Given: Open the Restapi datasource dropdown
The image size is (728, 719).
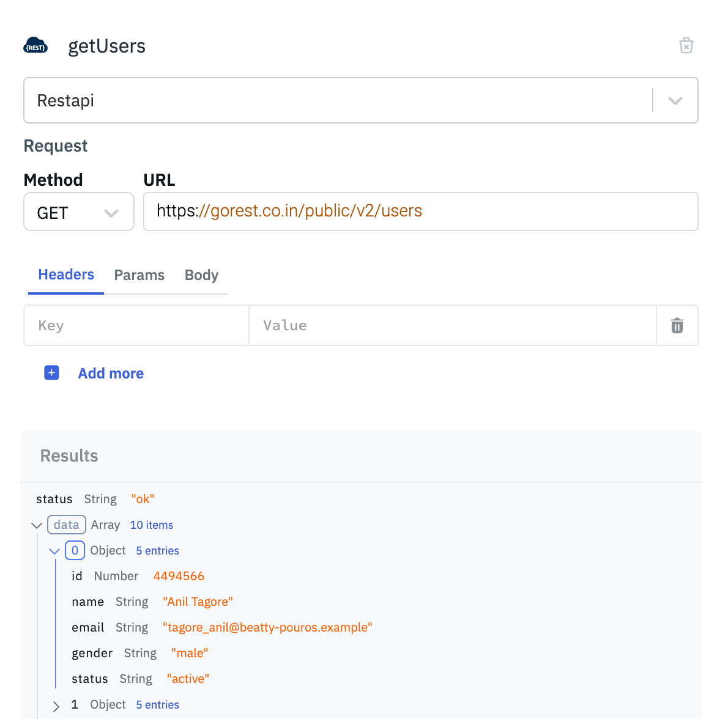Looking at the screenshot, I should 675,101.
